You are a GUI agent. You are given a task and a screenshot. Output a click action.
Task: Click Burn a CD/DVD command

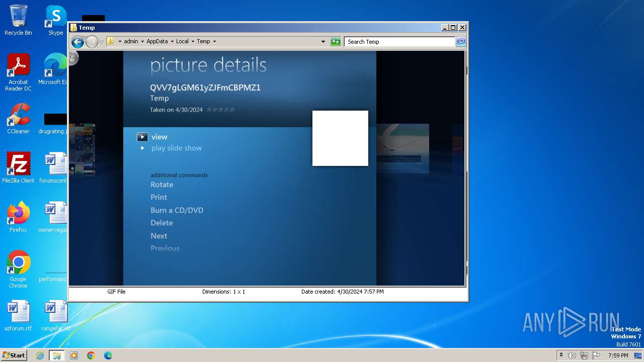[177, 210]
